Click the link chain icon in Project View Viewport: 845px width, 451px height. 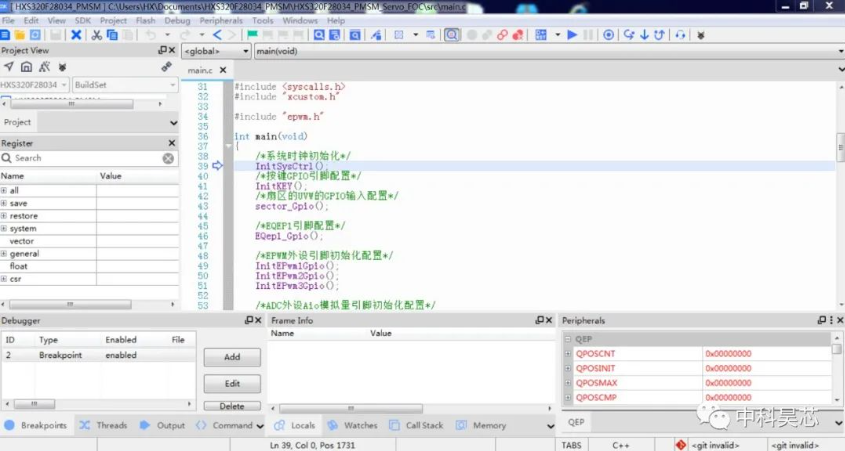[167, 67]
